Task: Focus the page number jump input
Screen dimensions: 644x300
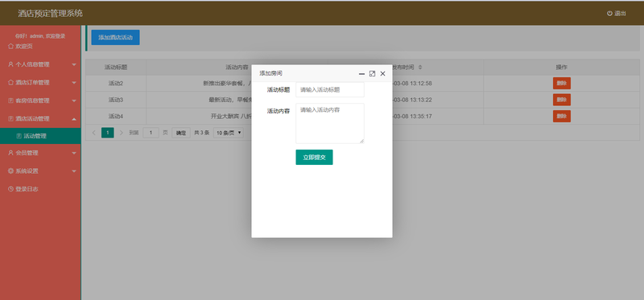Action: (x=151, y=133)
